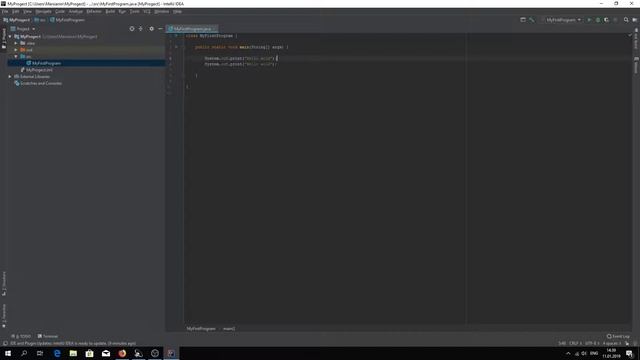Toggle the Project tool window stripe button

[x=4, y=39]
